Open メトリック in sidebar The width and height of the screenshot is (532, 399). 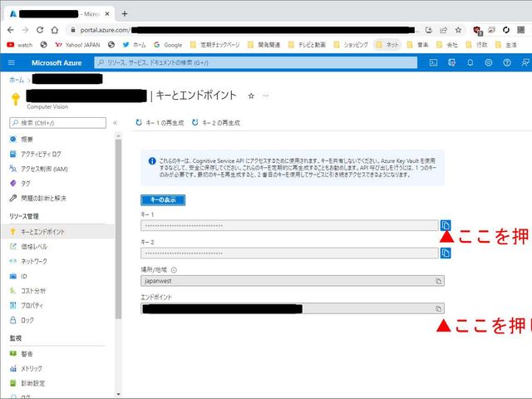click(x=32, y=368)
